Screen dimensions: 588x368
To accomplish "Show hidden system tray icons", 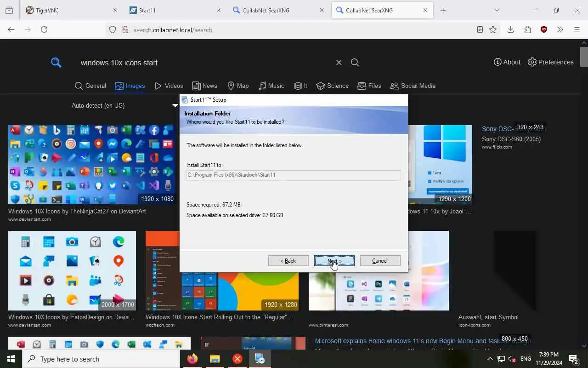I will 490,359.
